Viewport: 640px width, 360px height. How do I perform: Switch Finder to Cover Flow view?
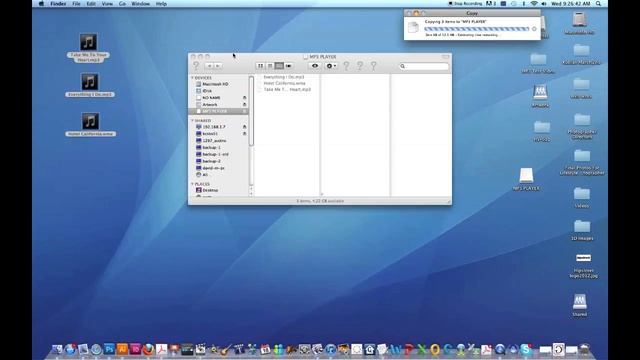click(289, 66)
